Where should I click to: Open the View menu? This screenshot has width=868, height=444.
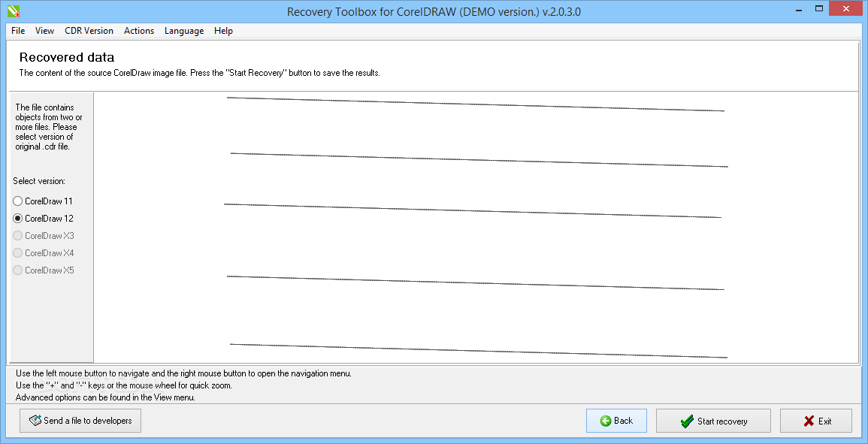[45, 31]
